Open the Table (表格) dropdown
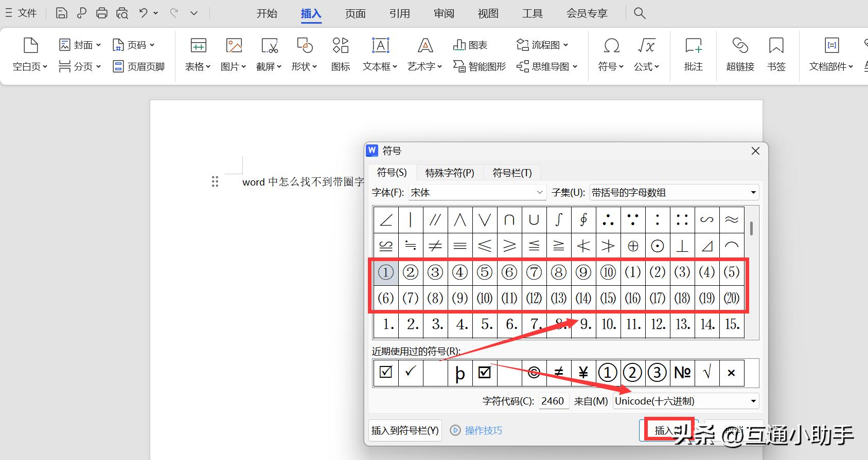Viewport: 868px width, 460px height. tap(198, 66)
